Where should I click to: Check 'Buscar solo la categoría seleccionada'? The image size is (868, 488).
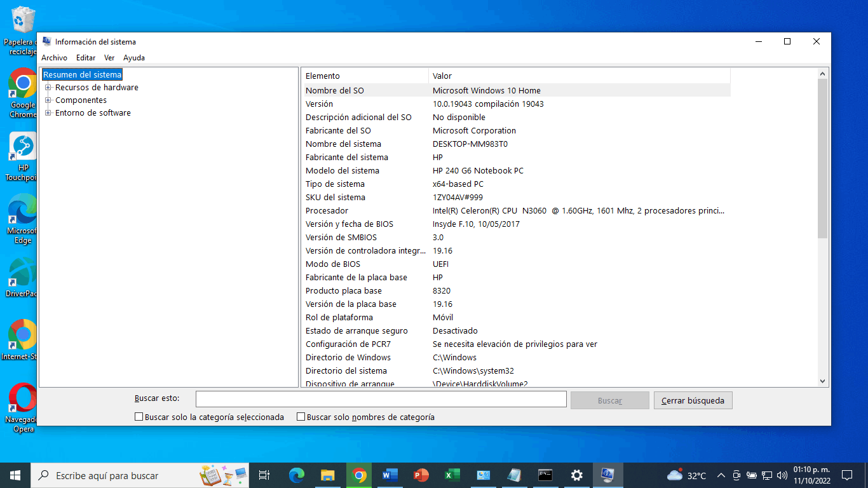tap(139, 417)
